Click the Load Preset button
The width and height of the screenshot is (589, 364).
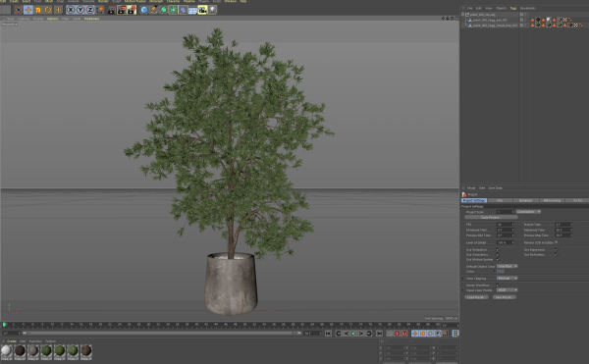[476, 297]
